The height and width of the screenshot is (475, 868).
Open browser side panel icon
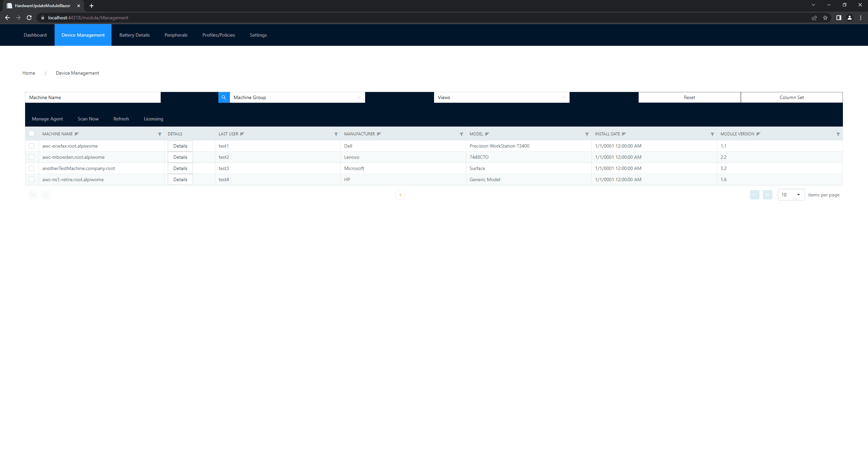[x=839, y=18]
